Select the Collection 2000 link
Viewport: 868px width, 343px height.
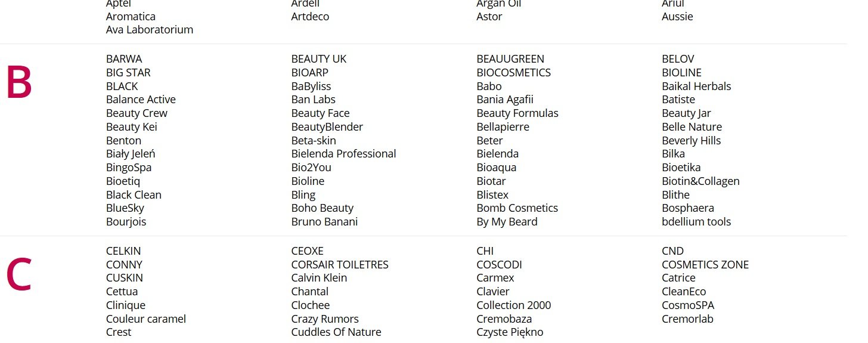(x=513, y=305)
